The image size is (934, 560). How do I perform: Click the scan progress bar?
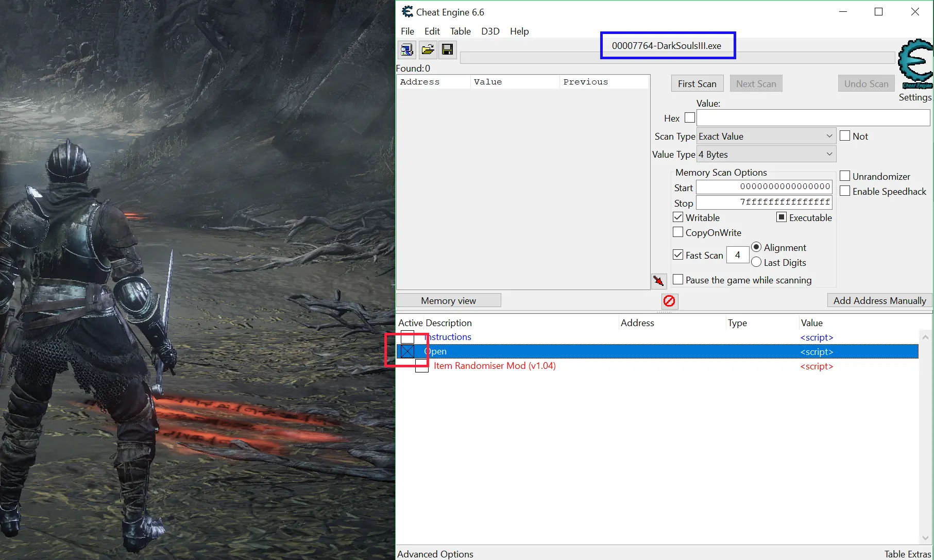(677, 58)
